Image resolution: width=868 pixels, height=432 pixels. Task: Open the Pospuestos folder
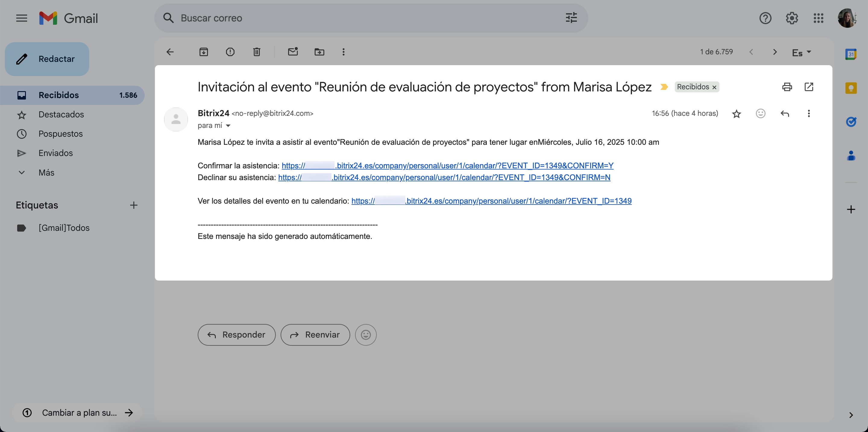[72, 134]
